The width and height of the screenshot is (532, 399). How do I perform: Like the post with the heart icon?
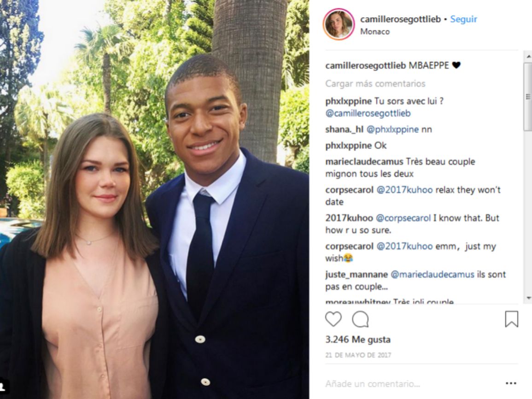(x=333, y=319)
